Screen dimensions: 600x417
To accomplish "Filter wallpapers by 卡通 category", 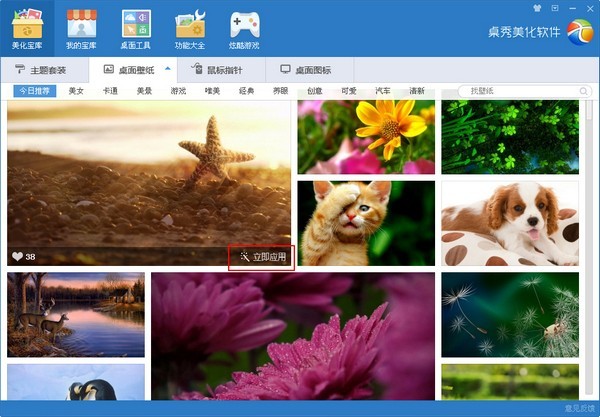I will pos(110,91).
